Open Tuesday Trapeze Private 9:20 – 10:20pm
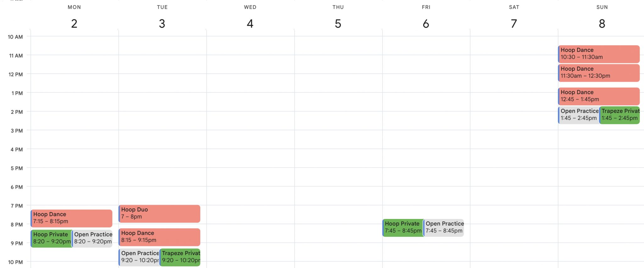This screenshot has height=268, width=644. point(180,257)
